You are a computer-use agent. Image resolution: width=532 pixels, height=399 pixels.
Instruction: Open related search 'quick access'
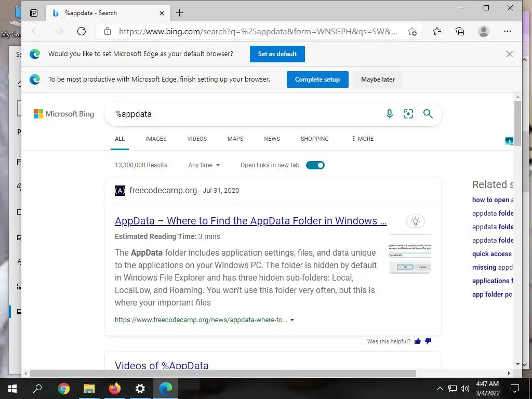(491, 254)
